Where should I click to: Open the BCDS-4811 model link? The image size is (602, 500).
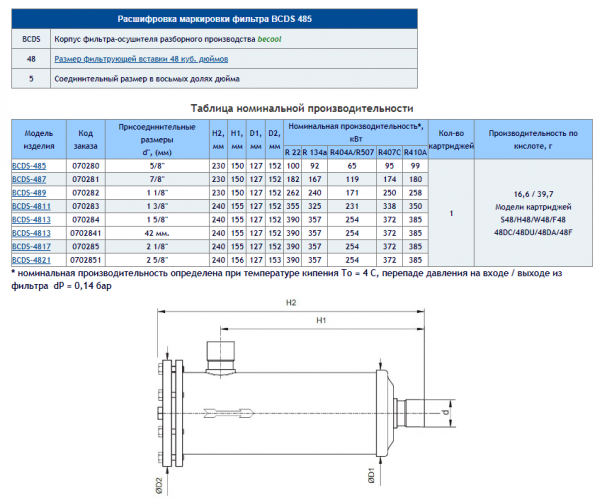(31, 206)
